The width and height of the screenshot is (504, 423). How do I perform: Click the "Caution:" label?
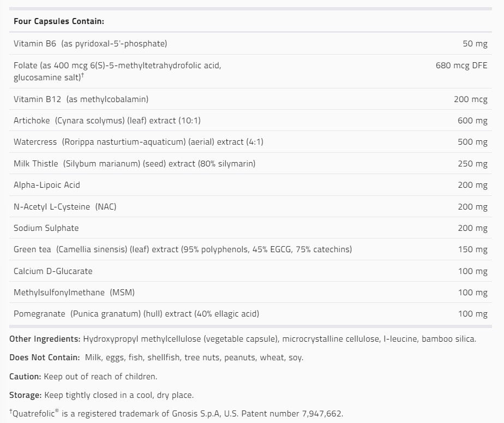pyautogui.click(x=25, y=377)
